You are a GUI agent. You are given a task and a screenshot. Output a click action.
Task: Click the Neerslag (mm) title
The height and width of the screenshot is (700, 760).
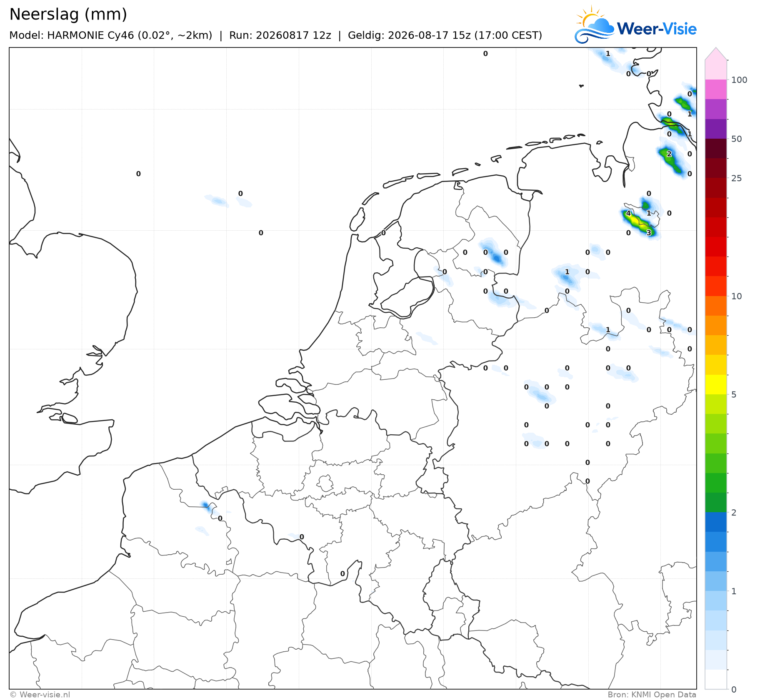(x=68, y=15)
